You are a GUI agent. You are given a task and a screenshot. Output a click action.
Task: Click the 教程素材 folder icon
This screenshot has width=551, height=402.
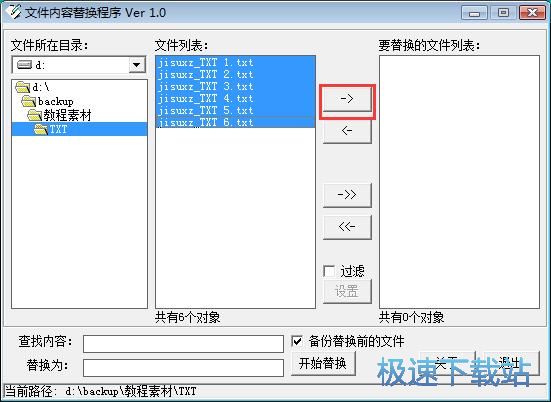[35, 115]
